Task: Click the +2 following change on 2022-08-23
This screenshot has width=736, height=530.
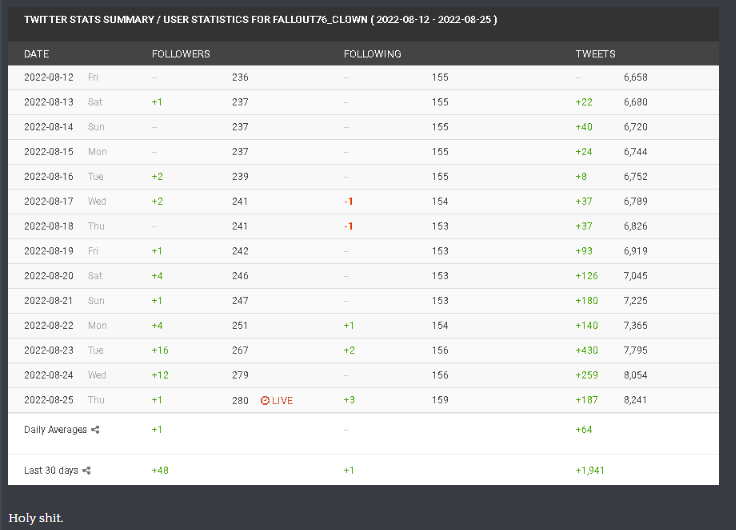Action: [349, 351]
